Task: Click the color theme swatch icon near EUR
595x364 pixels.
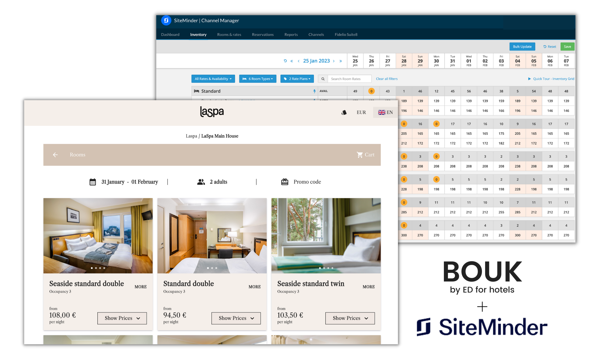Action: click(344, 112)
